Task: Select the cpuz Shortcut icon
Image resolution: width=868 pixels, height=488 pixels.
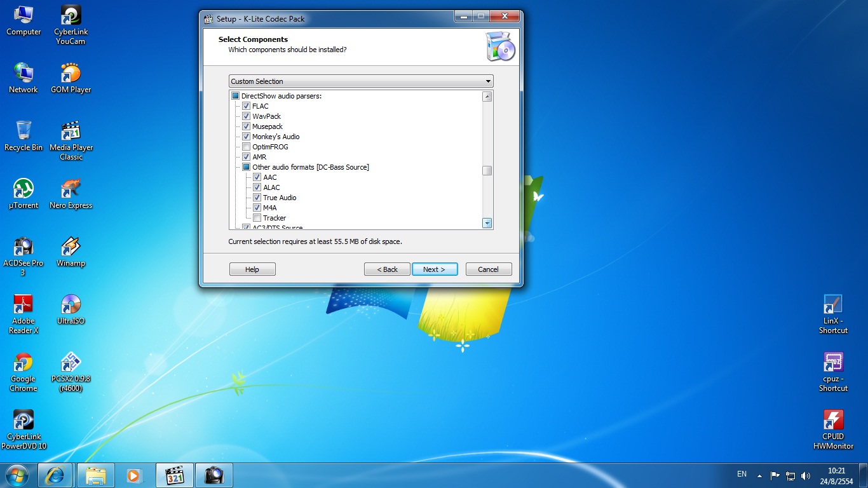Action: [833, 372]
